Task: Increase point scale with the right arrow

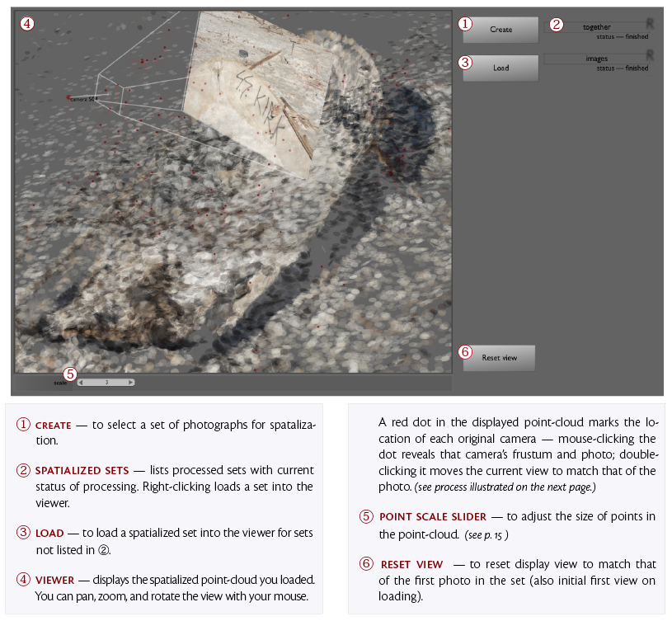Action: click(131, 383)
